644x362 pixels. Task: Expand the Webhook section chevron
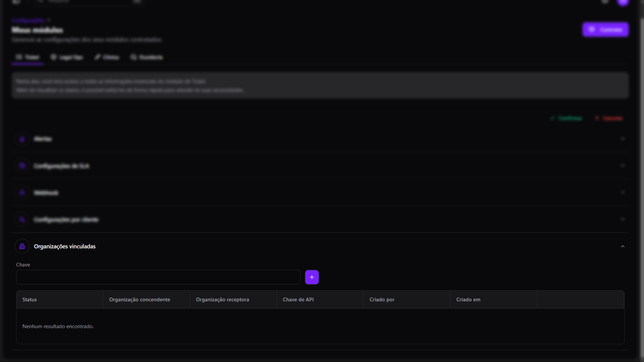pyautogui.click(x=623, y=192)
